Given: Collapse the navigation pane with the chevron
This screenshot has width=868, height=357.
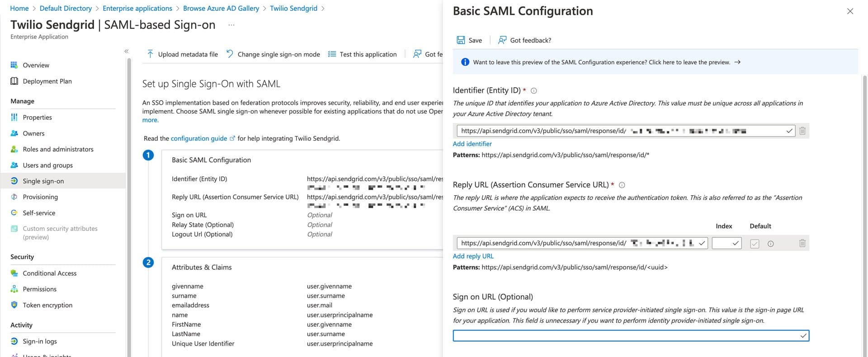Looking at the screenshot, I should click(127, 51).
